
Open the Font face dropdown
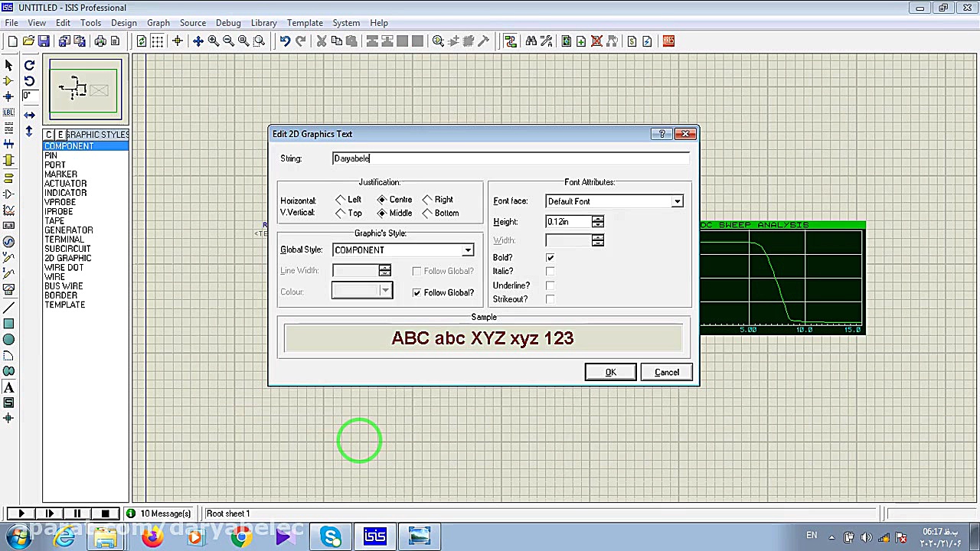(677, 201)
